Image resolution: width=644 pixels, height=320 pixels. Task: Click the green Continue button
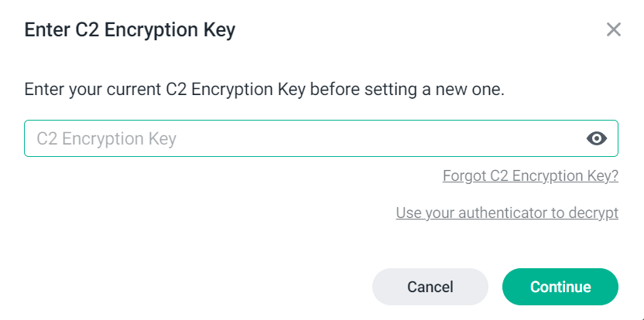coord(560,287)
